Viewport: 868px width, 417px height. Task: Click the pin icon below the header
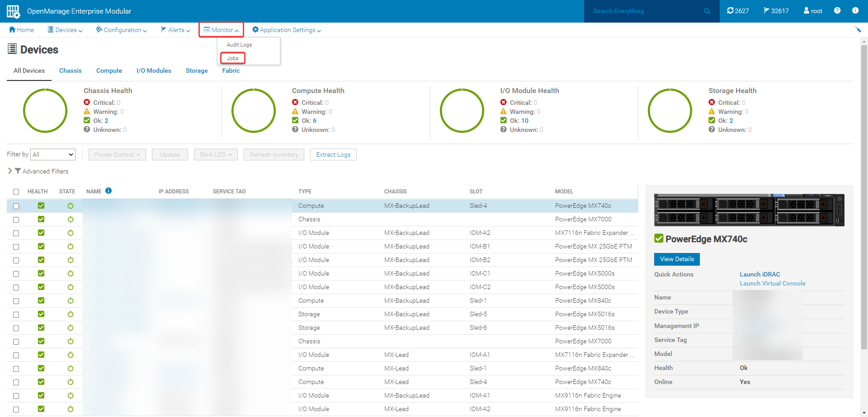[x=858, y=30]
